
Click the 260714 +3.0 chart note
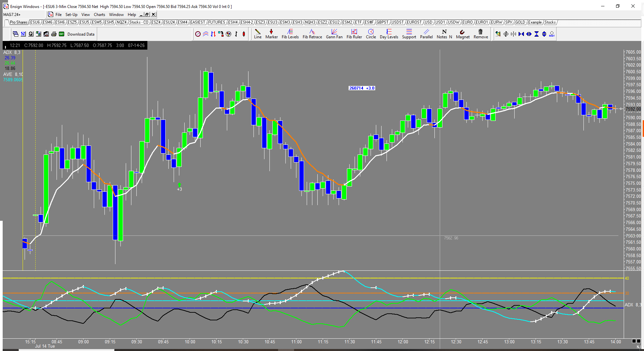click(362, 88)
